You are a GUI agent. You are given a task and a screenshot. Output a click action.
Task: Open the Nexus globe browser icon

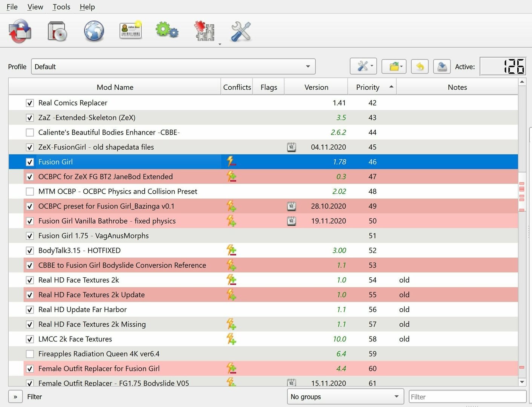click(94, 31)
